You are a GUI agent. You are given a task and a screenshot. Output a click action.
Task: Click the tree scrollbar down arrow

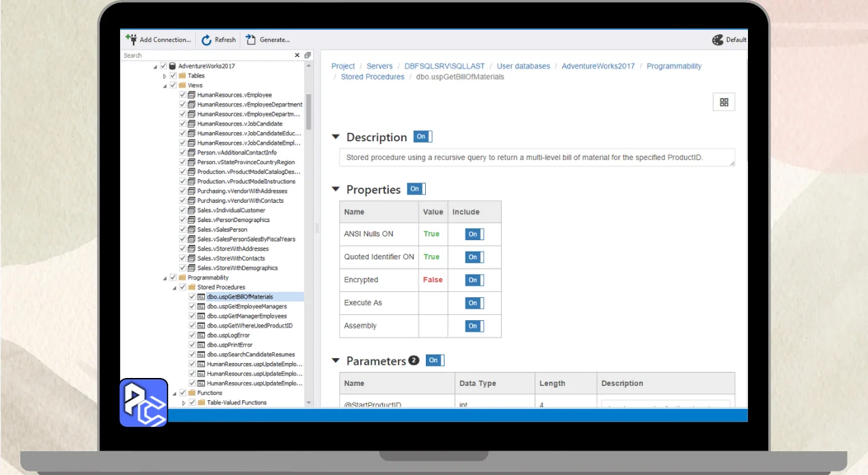click(x=309, y=402)
